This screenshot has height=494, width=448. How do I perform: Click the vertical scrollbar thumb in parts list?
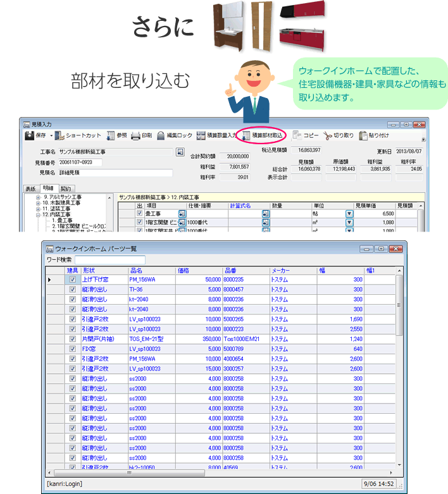pyautogui.click(x=399, y=305)
